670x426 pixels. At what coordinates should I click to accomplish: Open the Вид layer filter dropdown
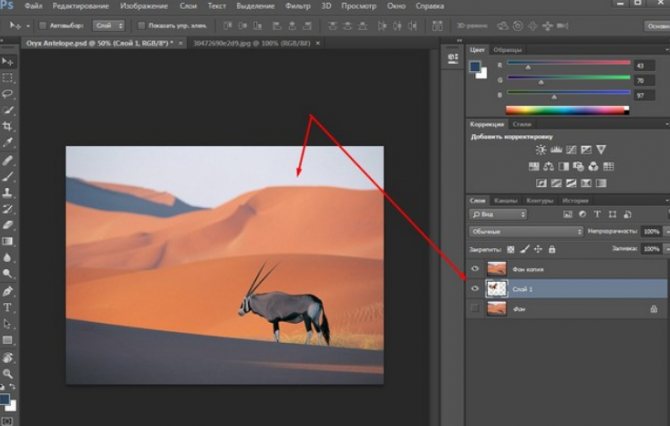coord(498,214)
